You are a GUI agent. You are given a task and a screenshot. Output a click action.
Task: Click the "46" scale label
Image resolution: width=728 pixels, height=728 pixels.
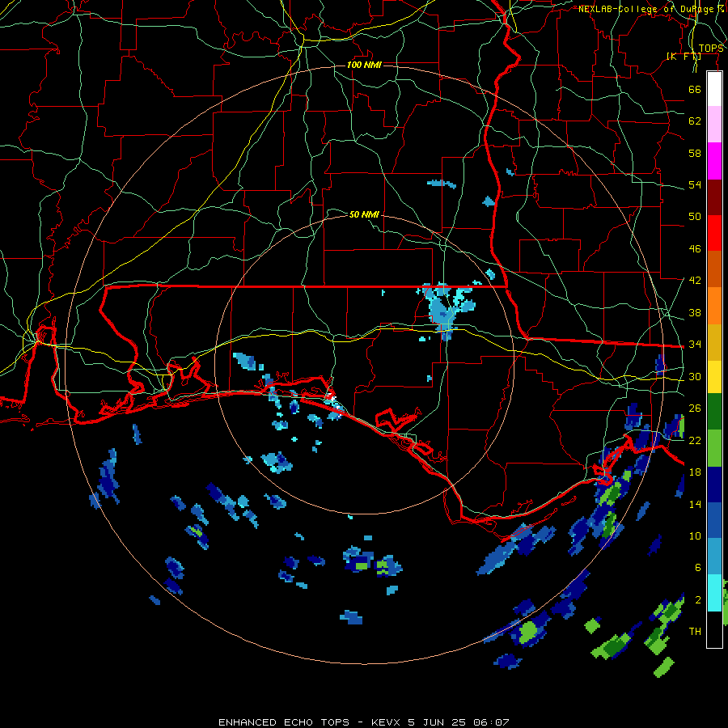(x=695, y=249)
